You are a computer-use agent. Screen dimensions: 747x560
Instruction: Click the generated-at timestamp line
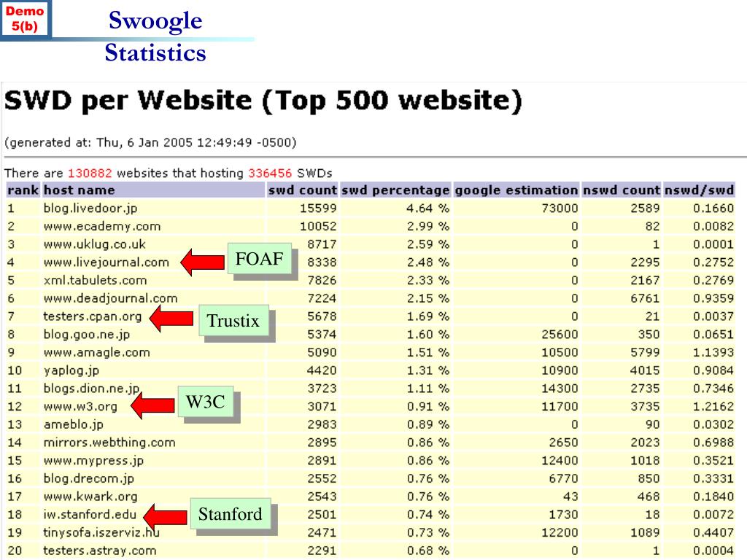click(150, 142)
